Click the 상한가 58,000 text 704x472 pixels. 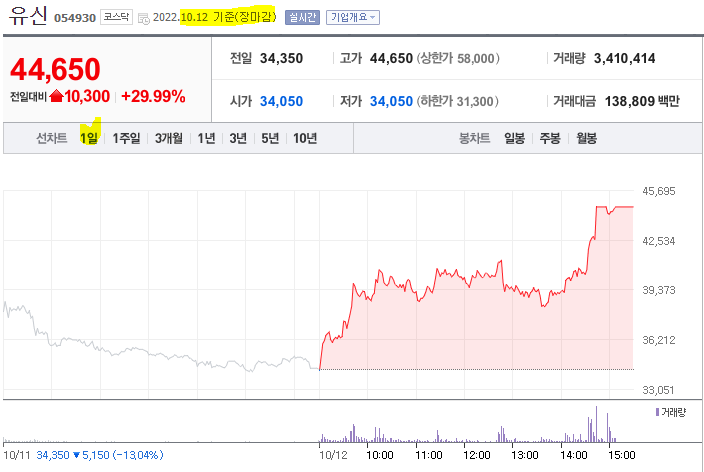click(458, 58)
